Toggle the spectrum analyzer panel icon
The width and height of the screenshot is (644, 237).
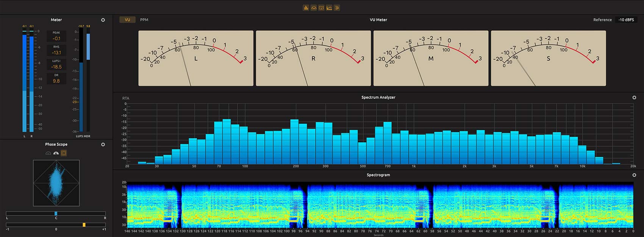point(329,8)
